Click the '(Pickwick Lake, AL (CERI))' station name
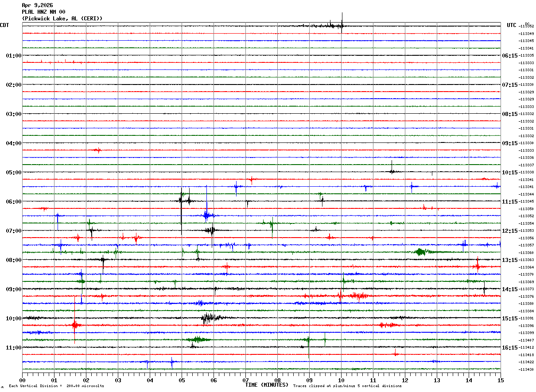This screenshot has width=536, height=392. pyautogui.click(x=62, y=19)
